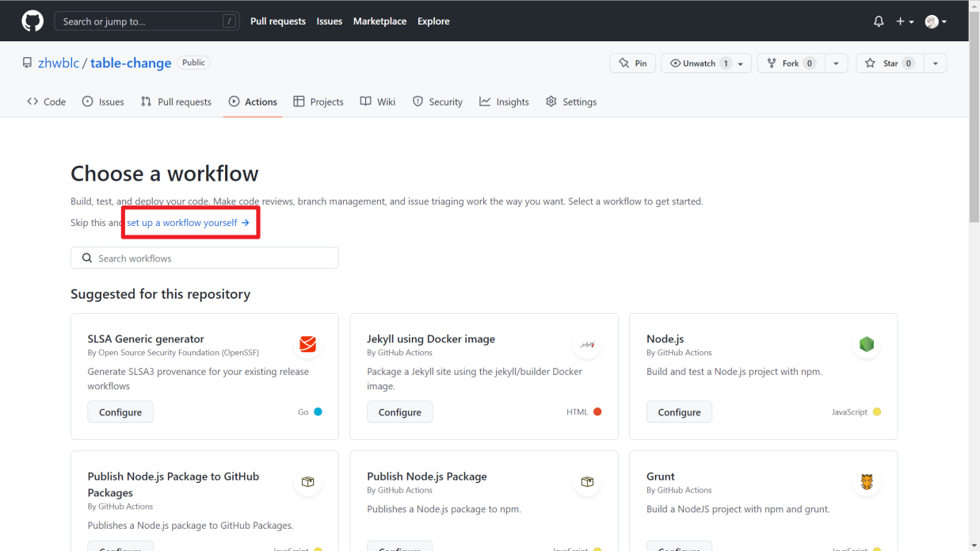
Task: Open the Security tab
Action: point(438,101)
